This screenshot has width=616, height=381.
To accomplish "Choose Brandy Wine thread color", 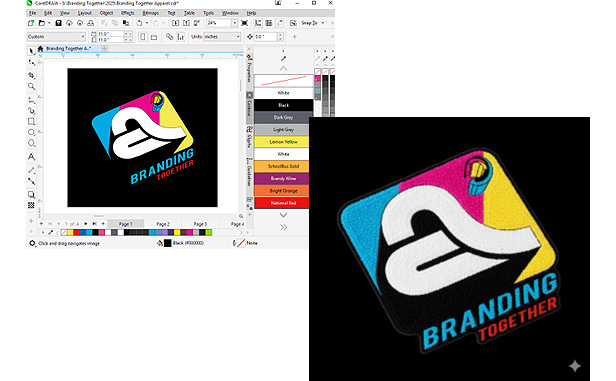I will [x=283, y=178].
